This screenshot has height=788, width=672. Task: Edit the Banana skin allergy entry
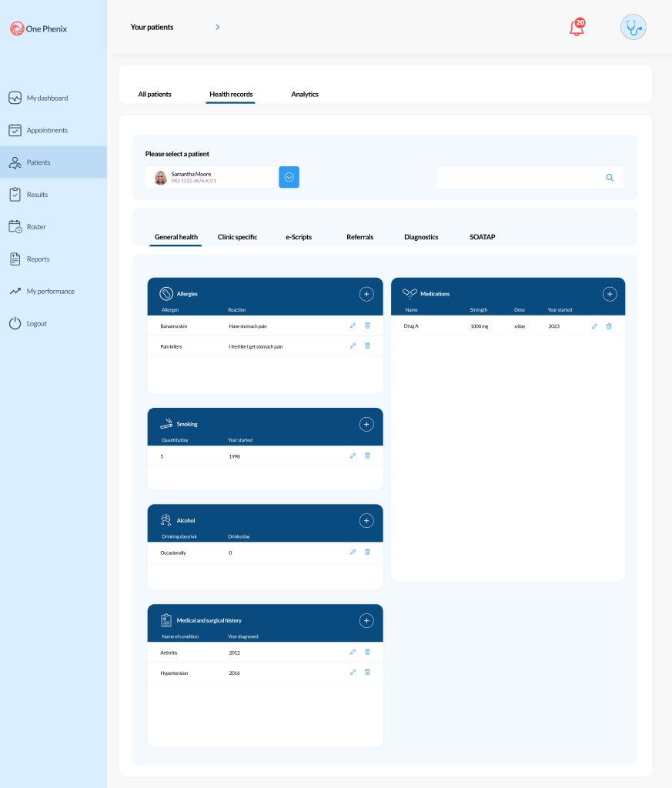353,326
